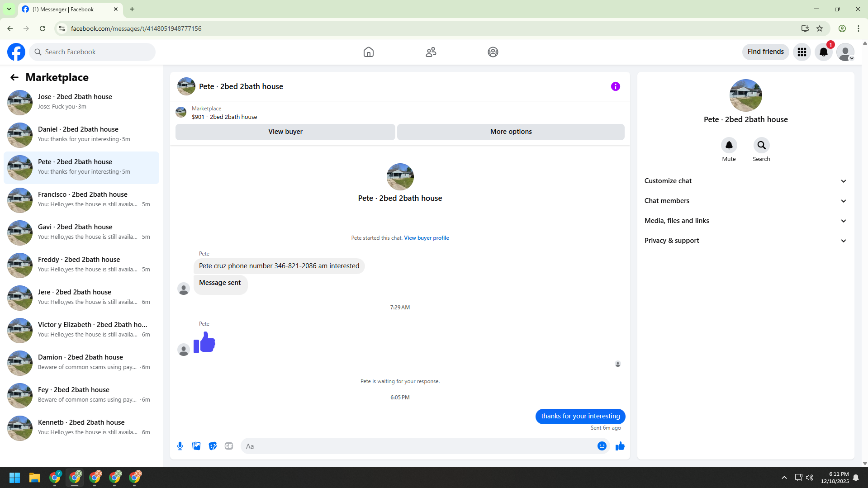Open the Chrome profile icon in toolbar

(842, 28)
